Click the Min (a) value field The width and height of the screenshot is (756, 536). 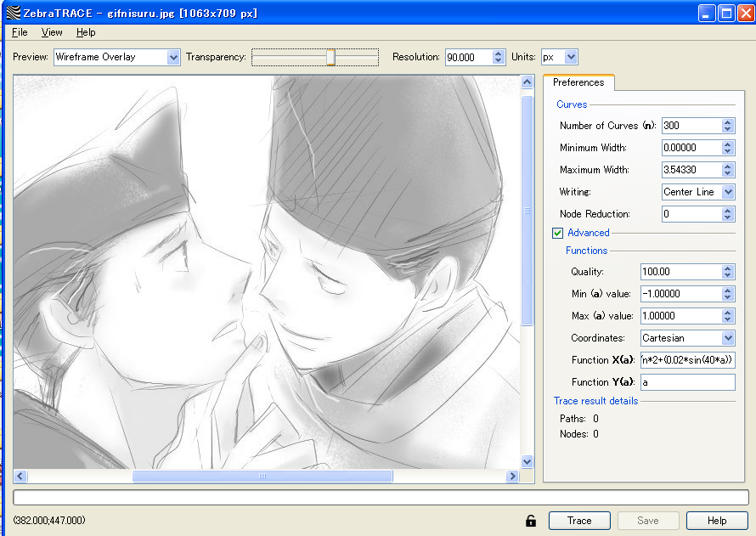(681, 294)
